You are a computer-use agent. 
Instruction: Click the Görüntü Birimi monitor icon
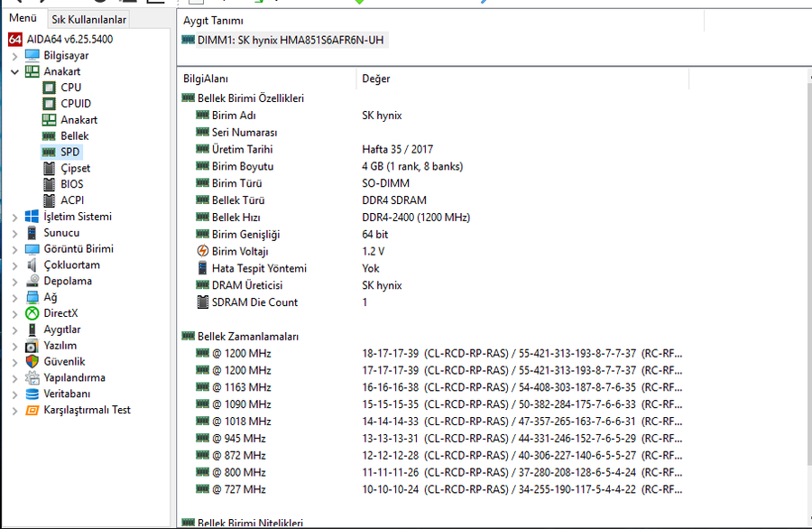[x=32, y=249]
